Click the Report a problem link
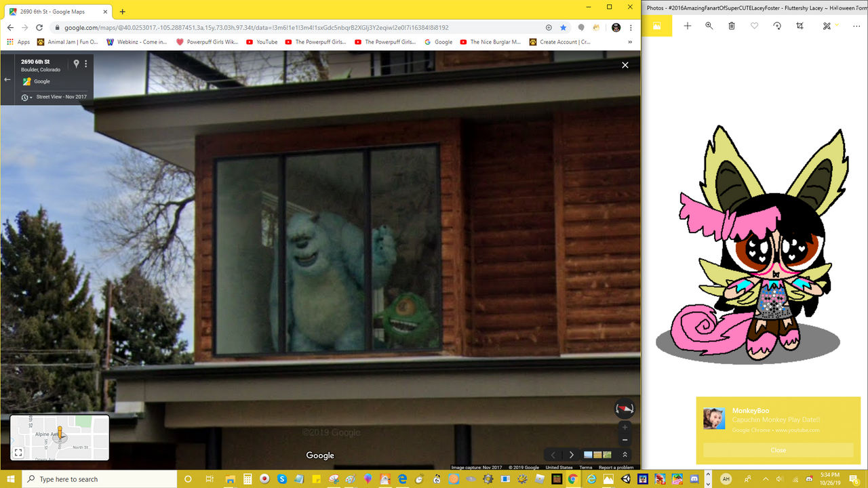This screenshot has width=868, height=488. click(x=616, y=467)
